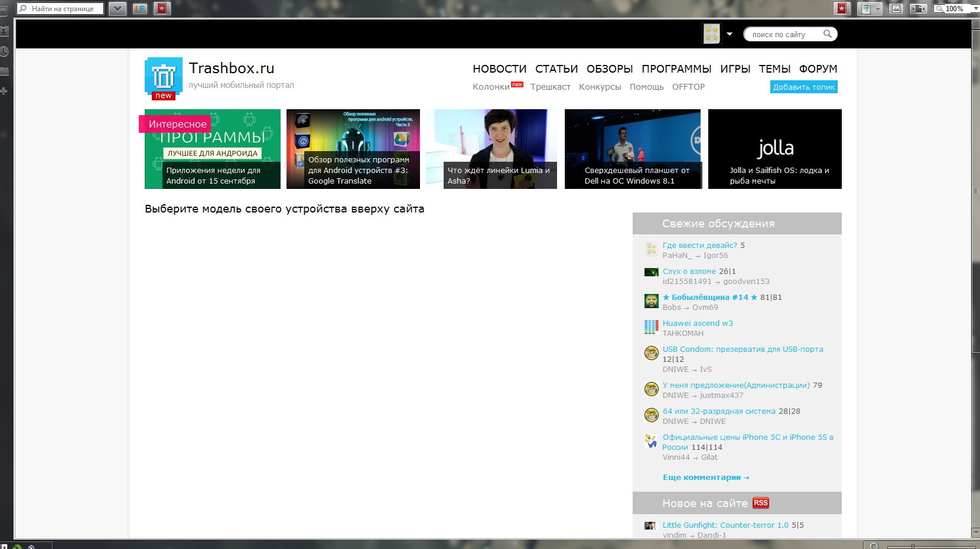Image resolution: width=980 pixels, height=549 pixels.
Task: Open У меня предложение(Администрации) discussion
Action: click(x=736, y=385)
